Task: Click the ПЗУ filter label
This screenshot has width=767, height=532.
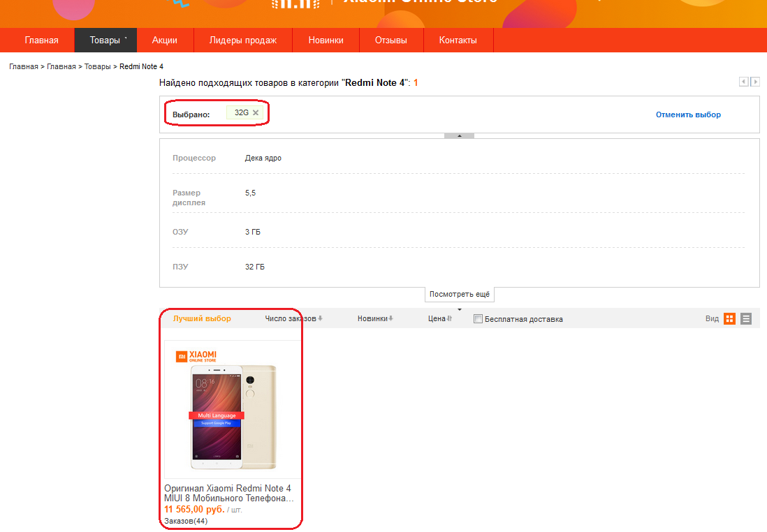Action: (180, 267)
